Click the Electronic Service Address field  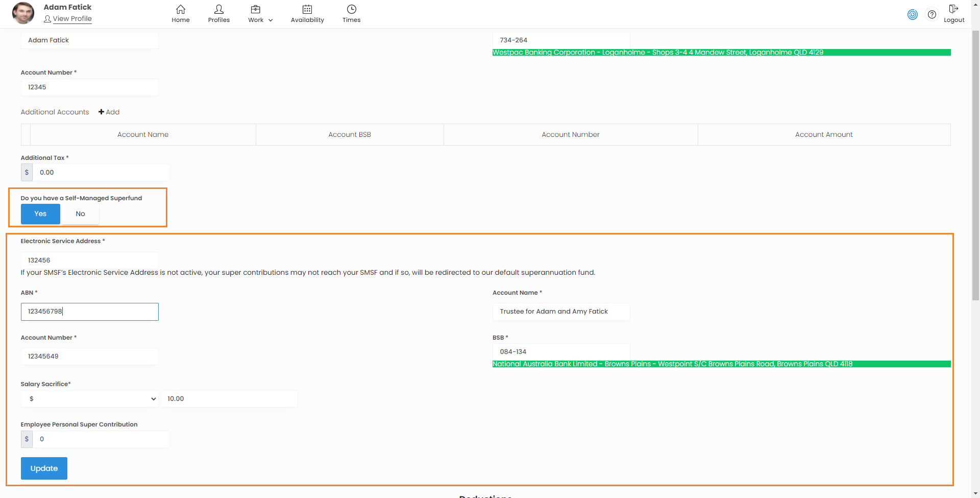(x=90, y=260)
